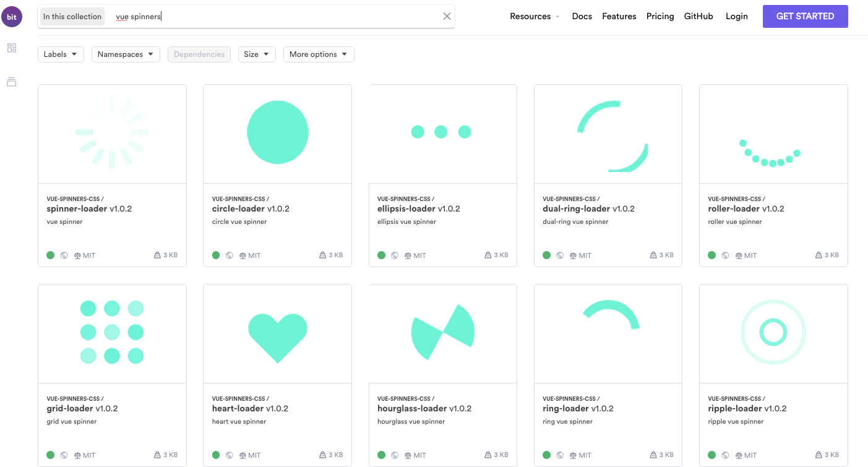Open the components grid sidebar icon

pyautogui.click(x=12, y=48)
